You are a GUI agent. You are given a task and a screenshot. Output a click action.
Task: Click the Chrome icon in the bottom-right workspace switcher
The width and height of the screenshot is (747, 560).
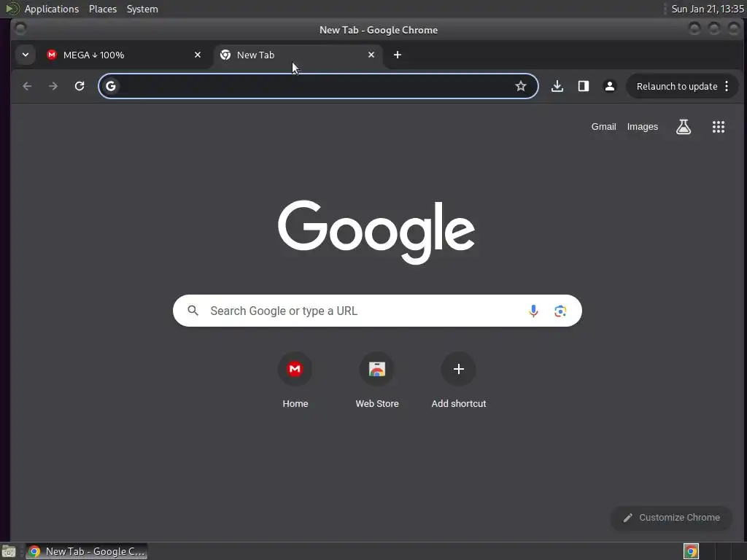691,551
